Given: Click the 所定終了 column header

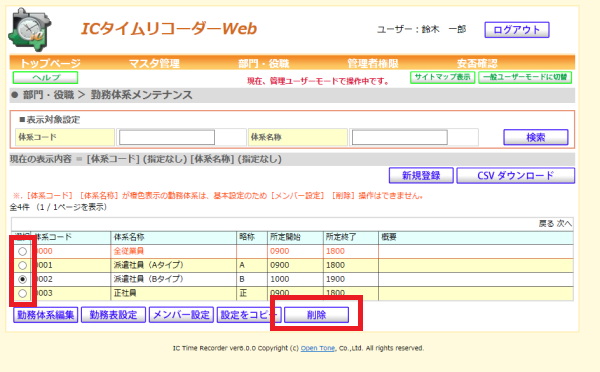Looking at the screenshot, I should [x=351, y=237].
